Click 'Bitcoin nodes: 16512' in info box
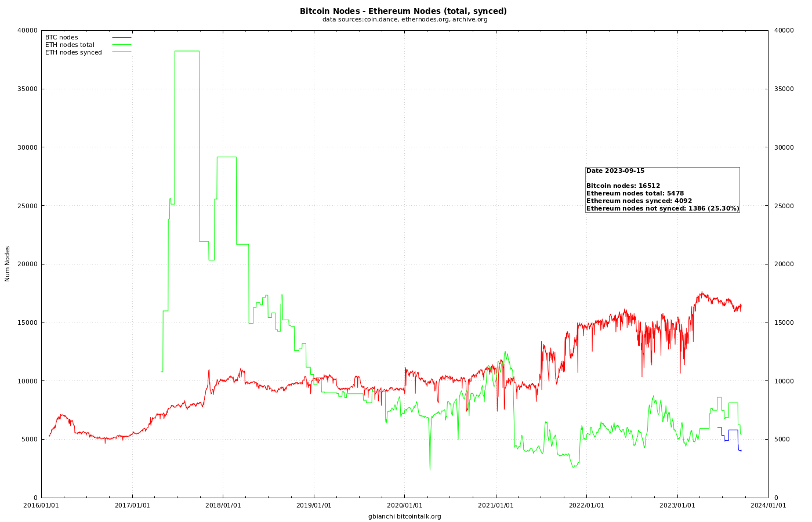812x522 pixels. click(623, 186)
